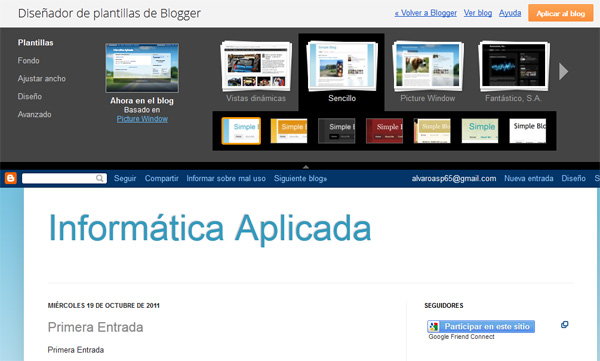600x361 pixels.
Task: Open the Primera Entrada post title
Action: point(96,327)
